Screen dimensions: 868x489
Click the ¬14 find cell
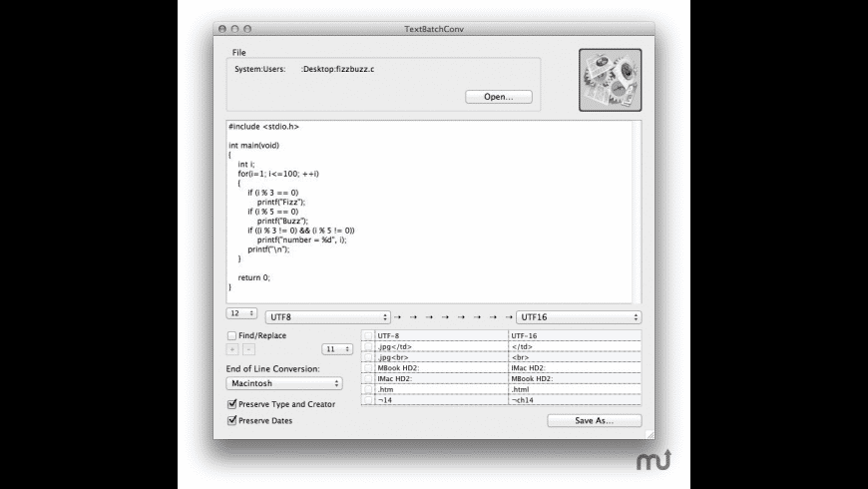[441, 400]
